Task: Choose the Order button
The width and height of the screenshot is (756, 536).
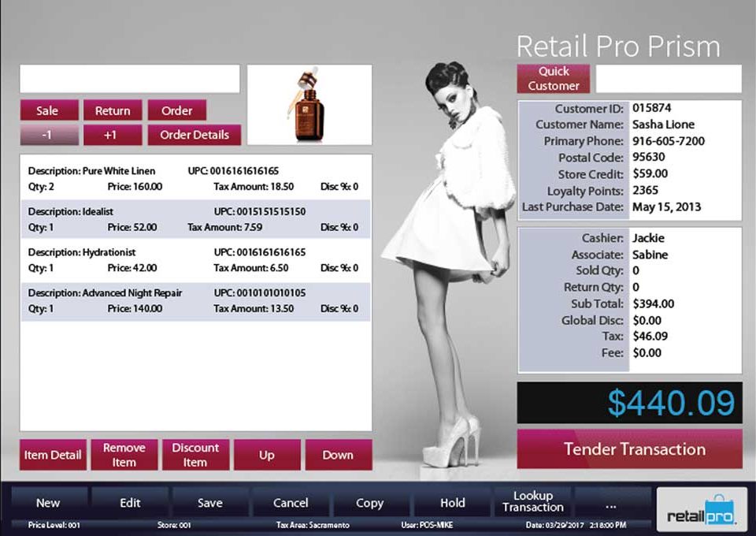Action: pyautogui.click(x=177, y=110)
